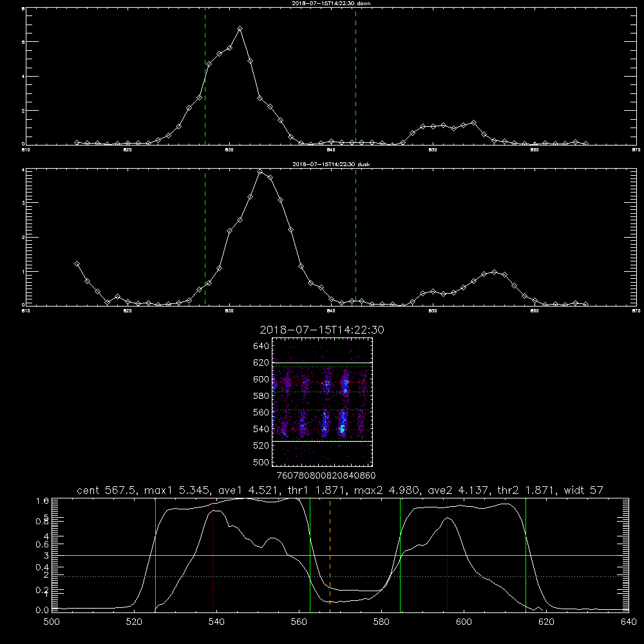Viewport: 644px width, 644px height.
Task: Click the '600' label on the bottom plot x-axis
Action: pyautogui.click(x=464, y=622)
